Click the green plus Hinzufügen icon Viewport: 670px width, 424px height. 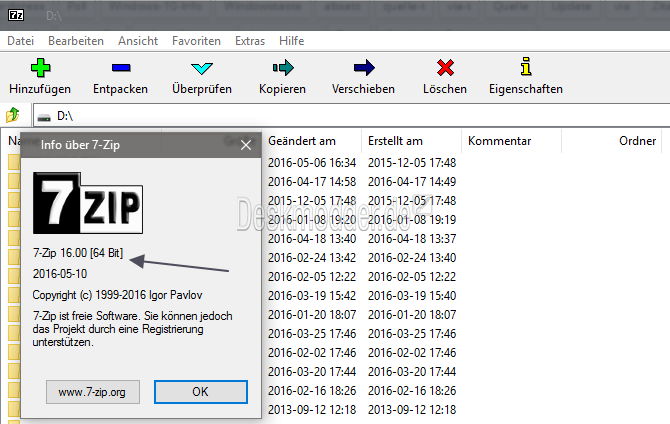click(x=41, y=68)
